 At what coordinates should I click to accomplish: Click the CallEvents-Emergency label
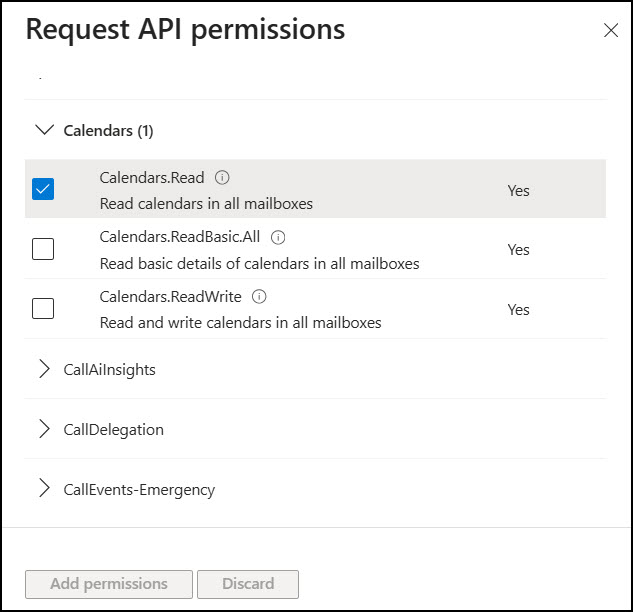tap(139, 489)
